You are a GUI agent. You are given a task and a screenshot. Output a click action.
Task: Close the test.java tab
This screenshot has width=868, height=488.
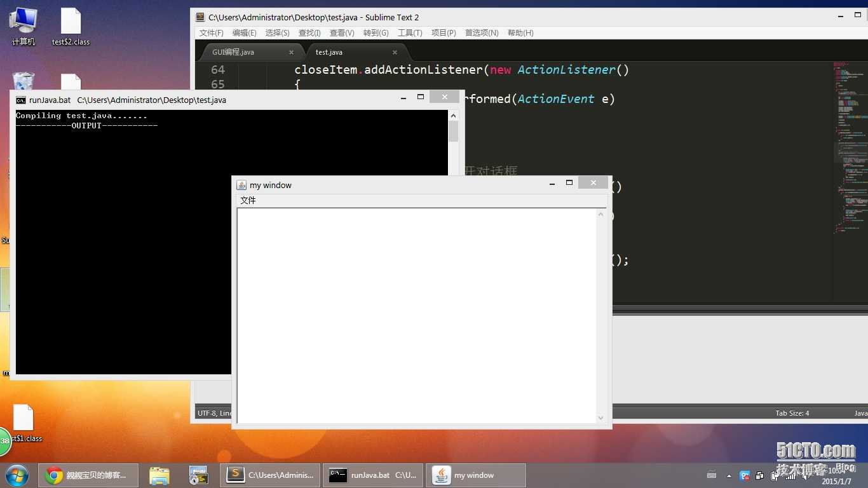(x=395, y=52)
